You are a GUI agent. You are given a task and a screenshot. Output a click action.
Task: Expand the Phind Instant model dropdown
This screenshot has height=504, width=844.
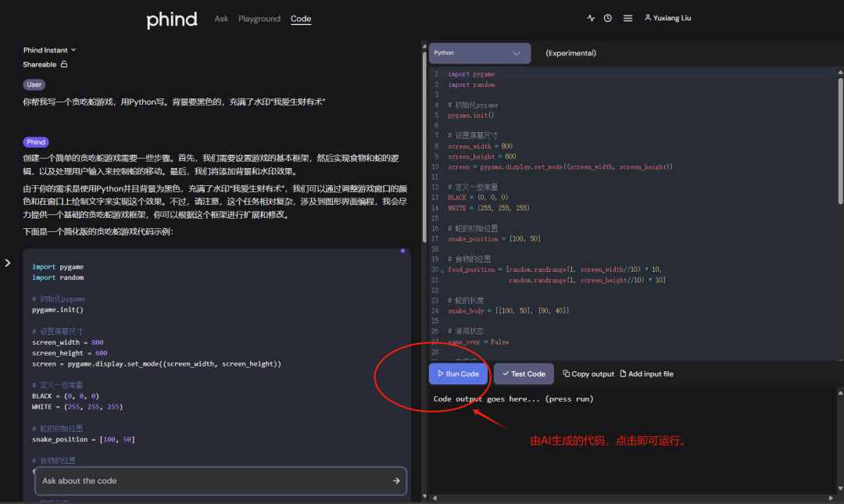(x=49, y=49)
